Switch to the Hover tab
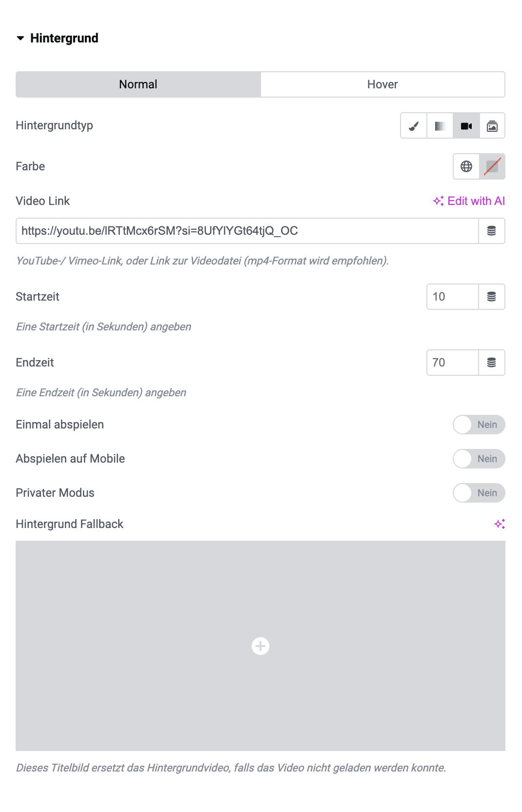The height and width of the screenshot is (812, 522). tap(382, 84)
